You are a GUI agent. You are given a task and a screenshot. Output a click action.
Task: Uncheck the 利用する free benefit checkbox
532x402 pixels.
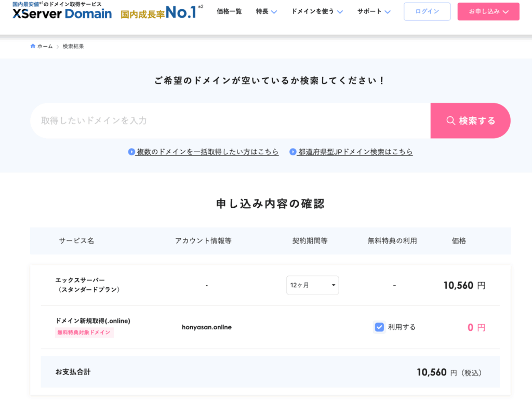pos(379,327)
